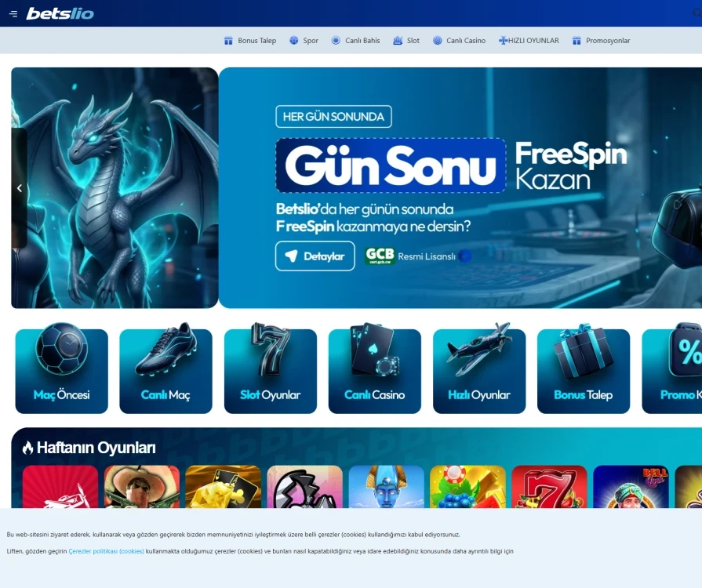Open the hamburger menu beside the Betslio logo
Screen dimensions: 702x588
pyautogui.click(x=13, y=14)
